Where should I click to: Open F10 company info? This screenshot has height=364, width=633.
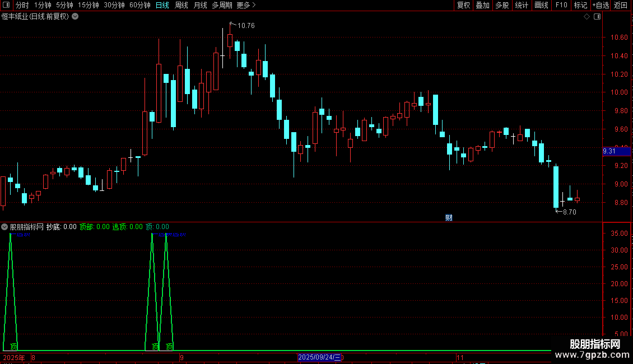click(x=561, y=5)
